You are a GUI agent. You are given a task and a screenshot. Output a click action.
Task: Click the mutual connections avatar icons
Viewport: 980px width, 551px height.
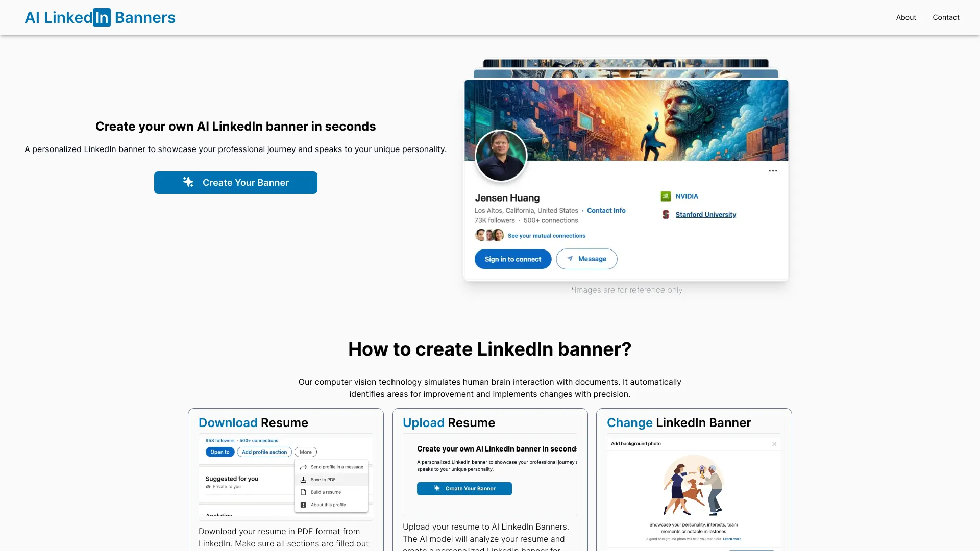(488, 235)
